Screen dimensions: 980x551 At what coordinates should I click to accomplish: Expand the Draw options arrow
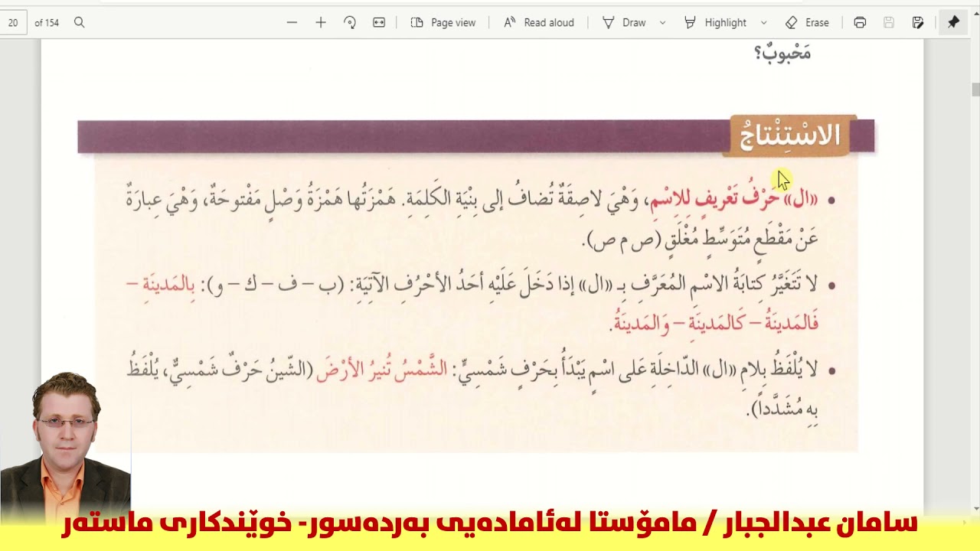(x=662, y=23)
